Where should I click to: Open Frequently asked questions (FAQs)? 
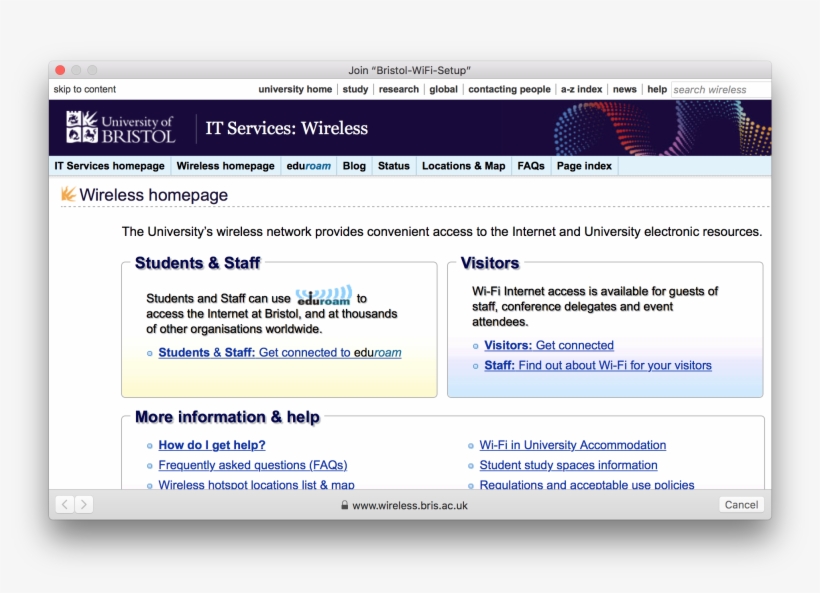click(x=253, y=465)
